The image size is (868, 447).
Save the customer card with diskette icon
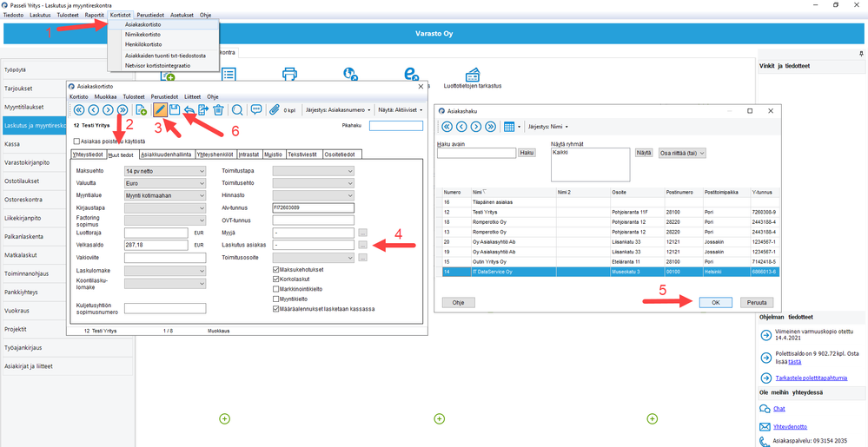pos(175,109)
